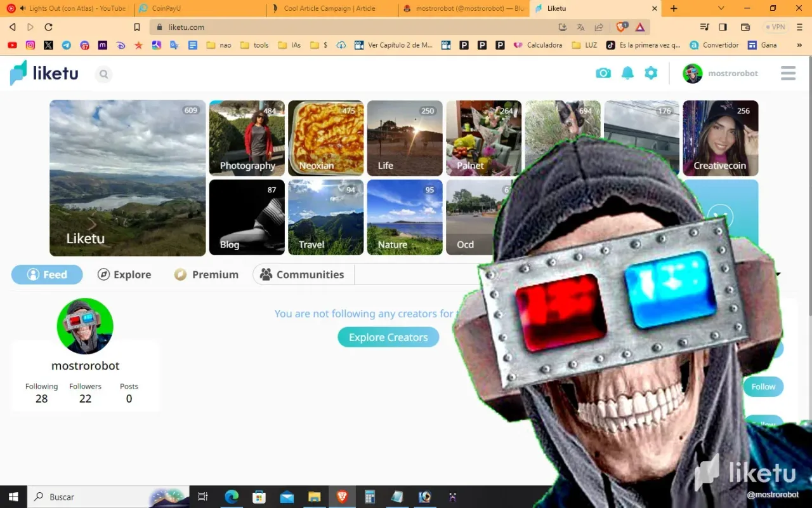812x508 pixels.
Task: Open the 'IAs' bookmarks folder
Action: [x=290, y=45]
